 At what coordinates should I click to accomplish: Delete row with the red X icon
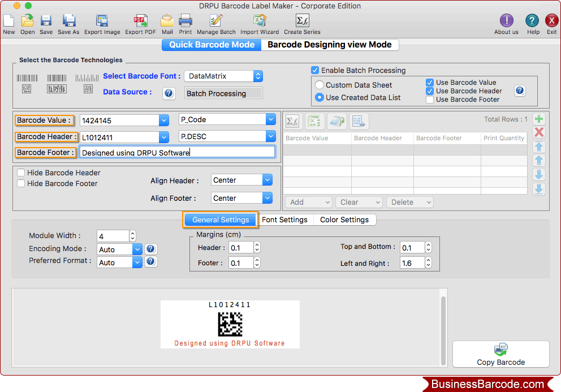539,132
